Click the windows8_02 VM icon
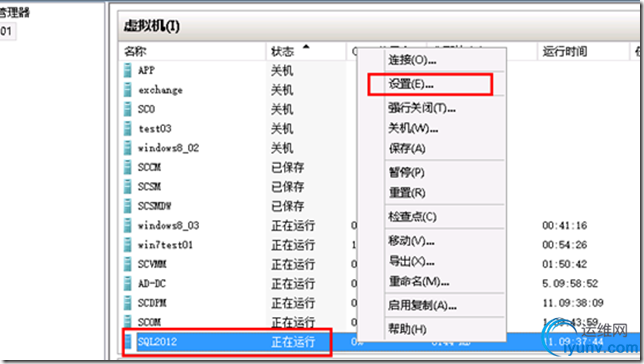Image resolution: width=644 pixels, height=364 pixels. click(x=128, y=147)
